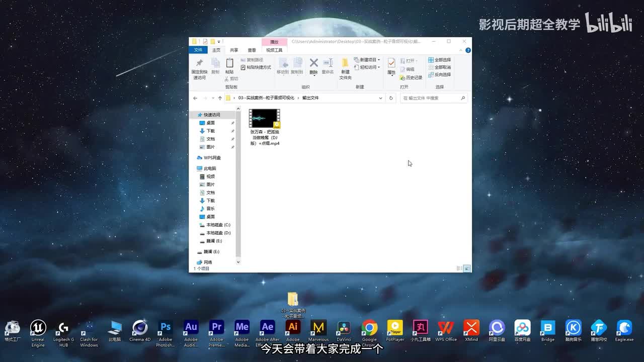644x362 pixels.
Task: Click the 播放 contextual tab header
Action: (274, 42)
